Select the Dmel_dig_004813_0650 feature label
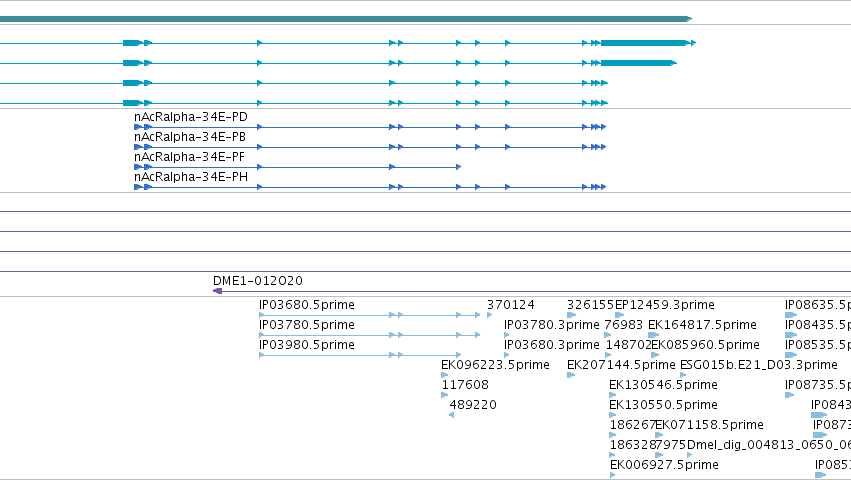The height and width of the screenshot is (480, 851). point(769,445)
